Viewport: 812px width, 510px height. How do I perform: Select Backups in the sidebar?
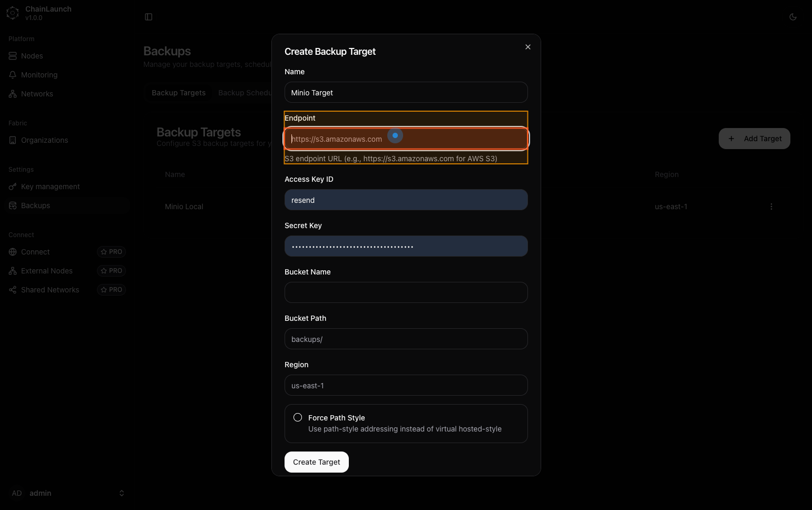(35, 205)
